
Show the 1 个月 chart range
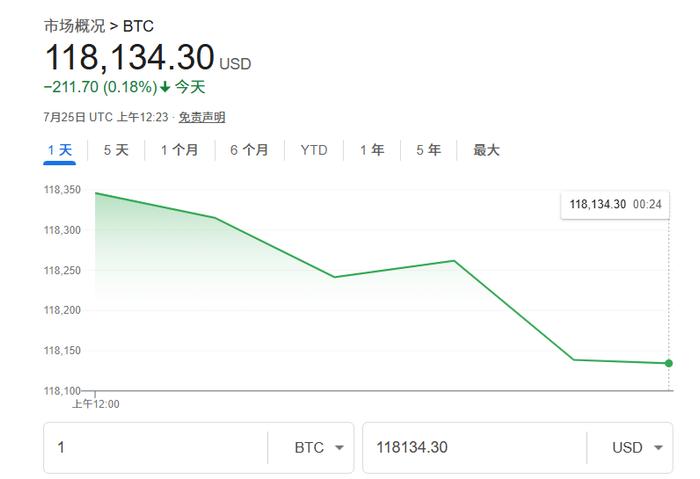click(x=179, y=150)
